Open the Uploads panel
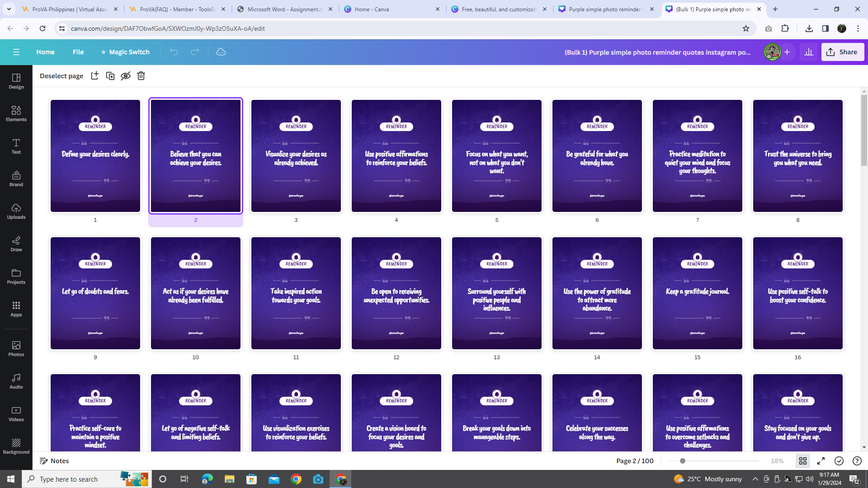This screenshot has width=868, height=488. pyautogui.click(x=16, y=211)
